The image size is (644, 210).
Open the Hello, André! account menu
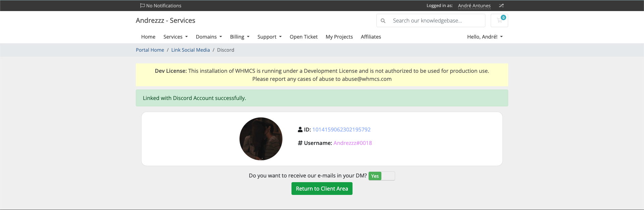[485, 37]
